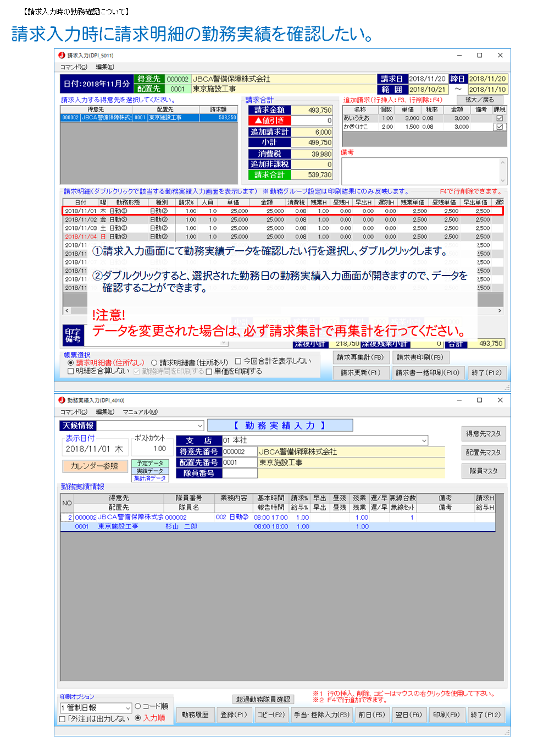Click the 隊員番号 input field

click(x=240, y=473)
